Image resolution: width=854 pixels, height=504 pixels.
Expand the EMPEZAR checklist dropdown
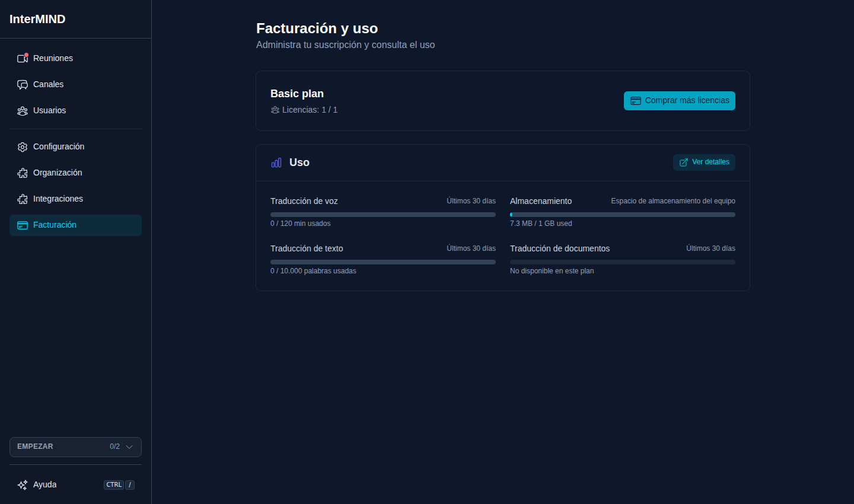75,447
